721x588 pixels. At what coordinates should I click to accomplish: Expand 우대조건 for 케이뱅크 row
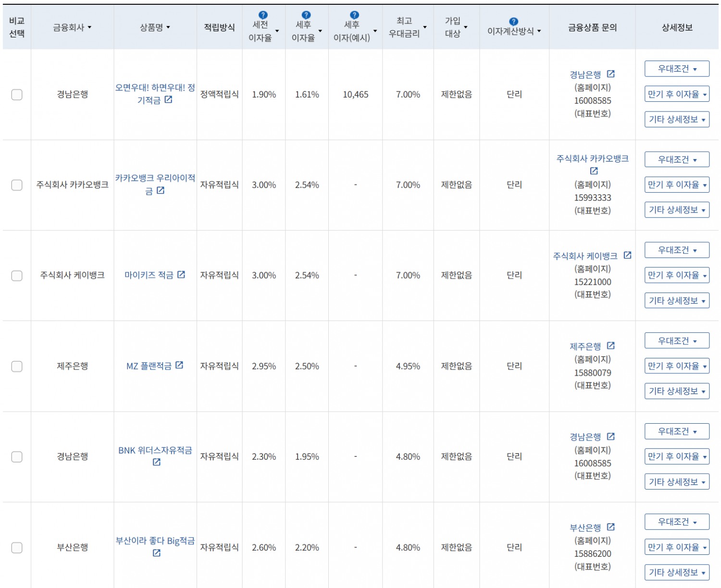coord(677,250)
